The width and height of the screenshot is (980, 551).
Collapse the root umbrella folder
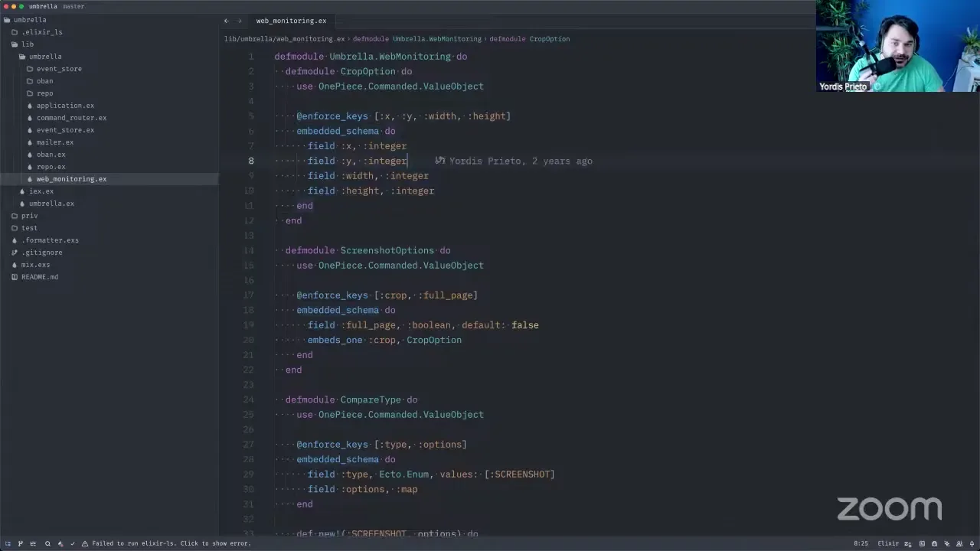[30, 20]
